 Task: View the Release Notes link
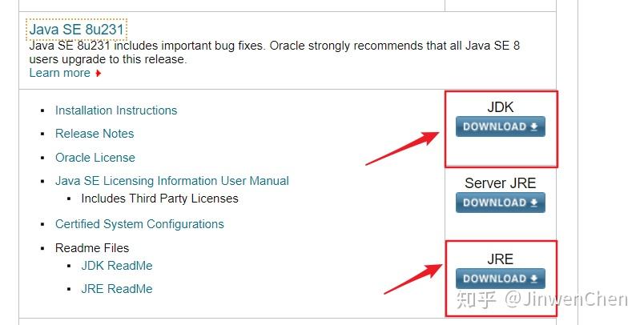pyautogui.click(x=95, y=134)
